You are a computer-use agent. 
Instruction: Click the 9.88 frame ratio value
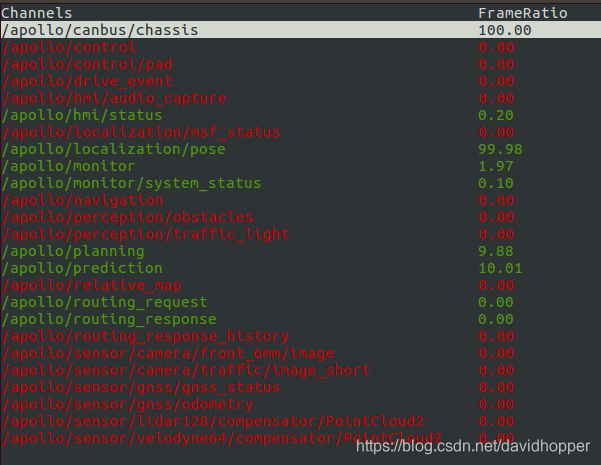coord(496,251)
